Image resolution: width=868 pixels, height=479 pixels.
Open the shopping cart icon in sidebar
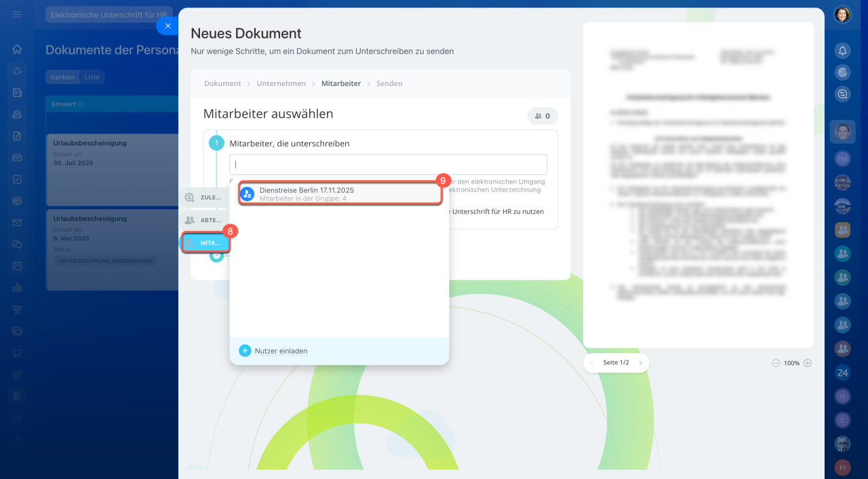[x=17, y=352]
